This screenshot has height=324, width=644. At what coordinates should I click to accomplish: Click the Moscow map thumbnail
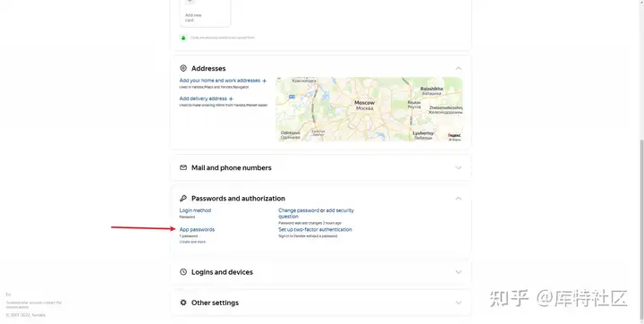(369, 109)
